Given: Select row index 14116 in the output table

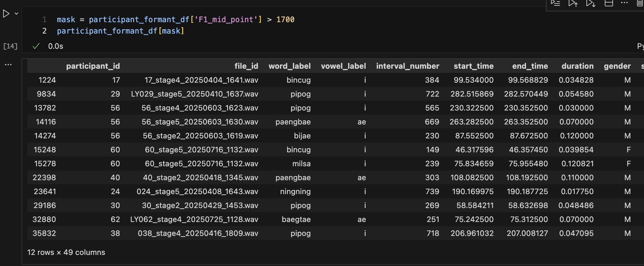Looking at the screenshot, I should [x=46, y=122].
